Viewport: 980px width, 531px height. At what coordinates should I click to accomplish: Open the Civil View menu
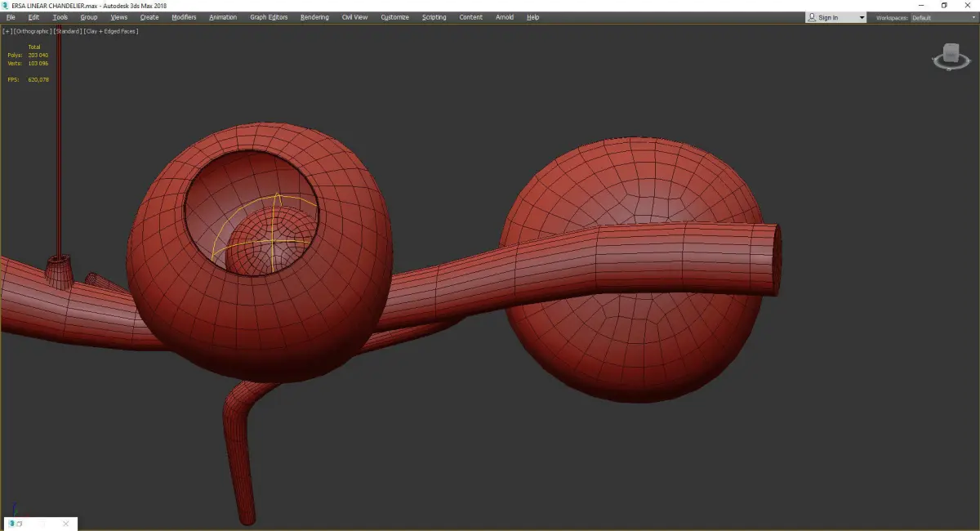point(354,17)
